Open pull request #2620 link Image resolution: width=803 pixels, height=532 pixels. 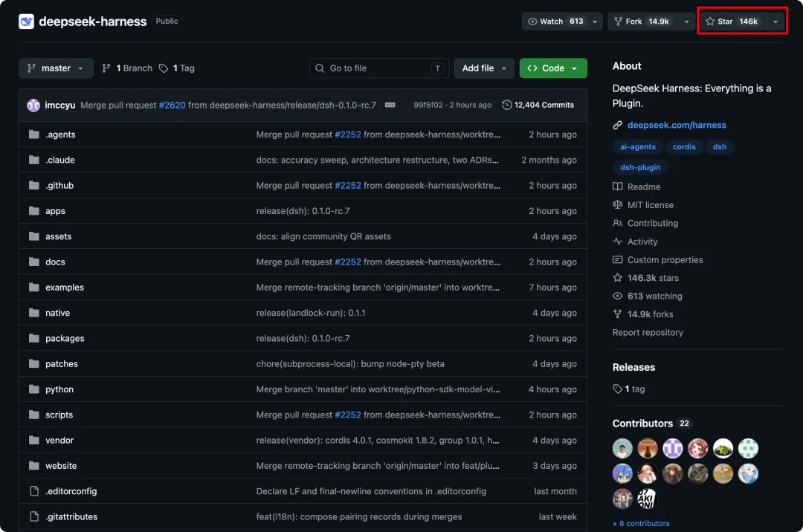pos(172,105)
